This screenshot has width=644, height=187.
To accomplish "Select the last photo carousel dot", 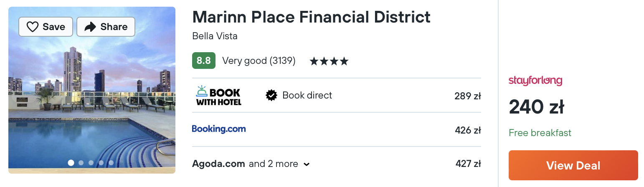I will [111, 163].
